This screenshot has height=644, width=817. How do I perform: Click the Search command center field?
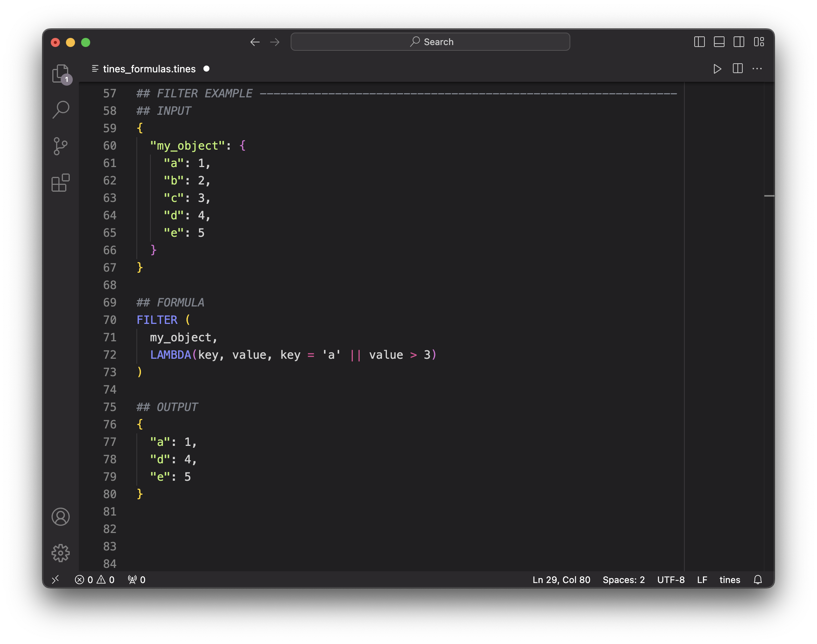(430, 42)
